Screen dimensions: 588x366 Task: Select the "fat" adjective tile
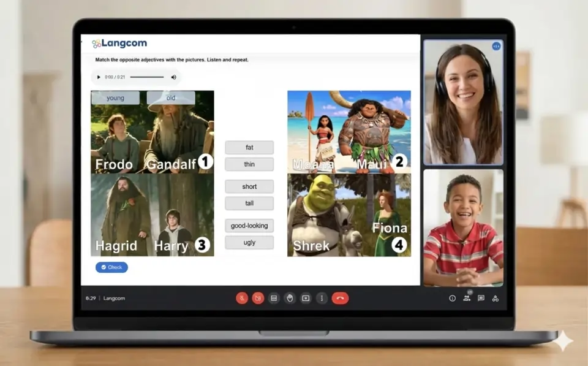[249, 148]
